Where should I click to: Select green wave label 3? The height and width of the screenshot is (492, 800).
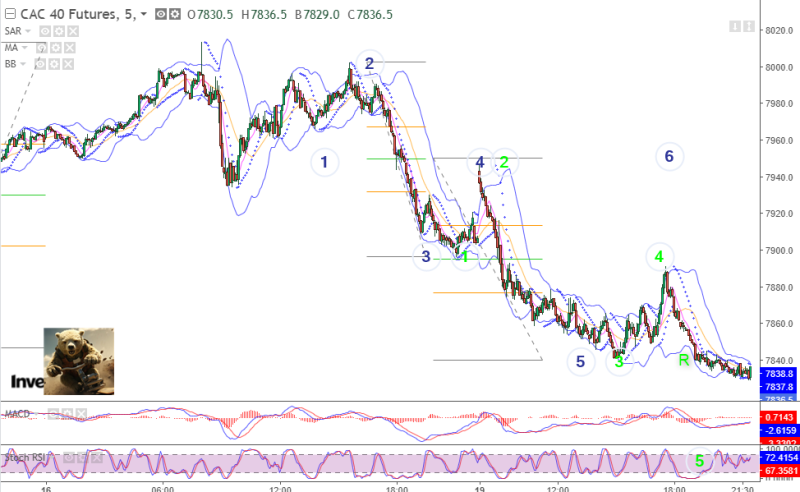619,362
